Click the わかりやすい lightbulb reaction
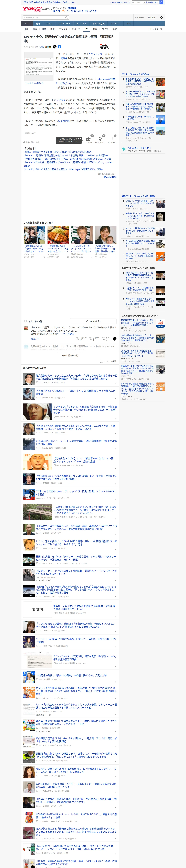 100,140
